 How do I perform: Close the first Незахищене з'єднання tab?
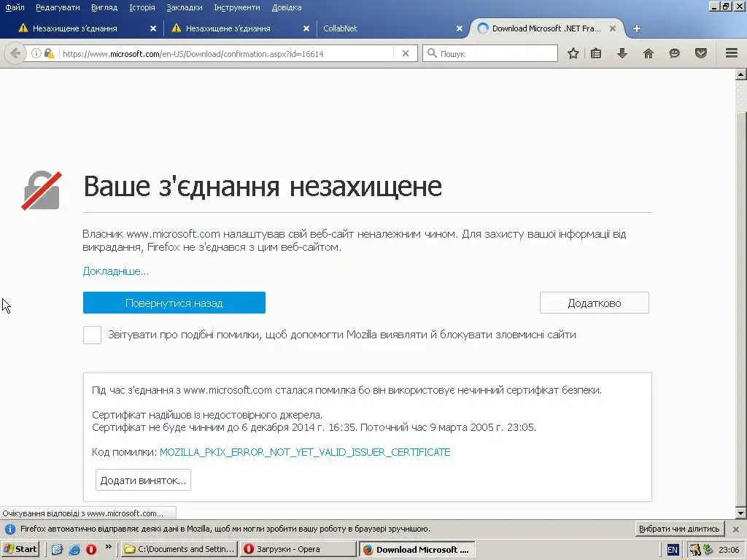coord(153,28)
